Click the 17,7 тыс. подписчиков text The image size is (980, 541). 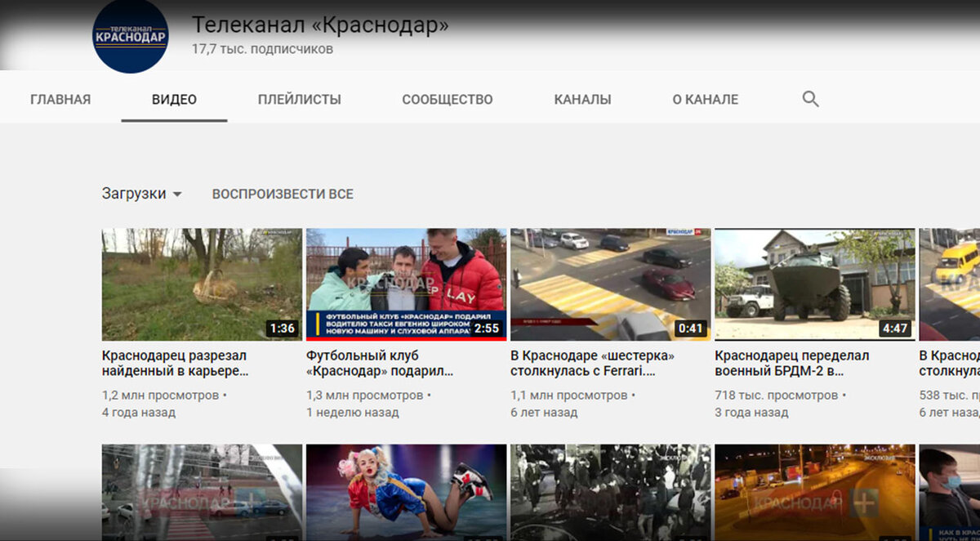click(x=262, y=49)
